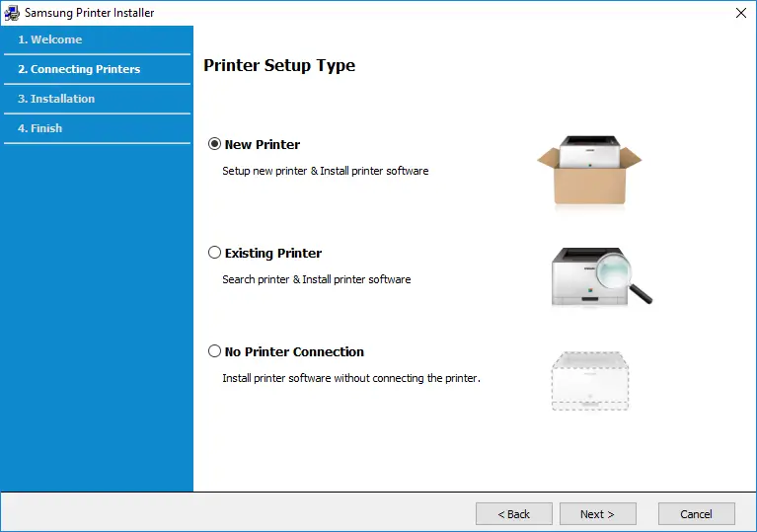Jump to the 3. Installation step
This screenshot has height=532, width=757.
tap(56, 99)
